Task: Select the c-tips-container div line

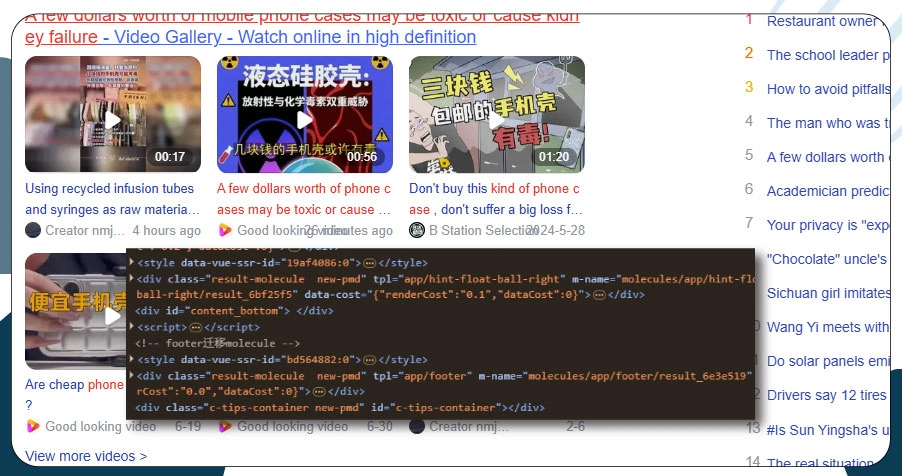Action: tap(340, 408)
